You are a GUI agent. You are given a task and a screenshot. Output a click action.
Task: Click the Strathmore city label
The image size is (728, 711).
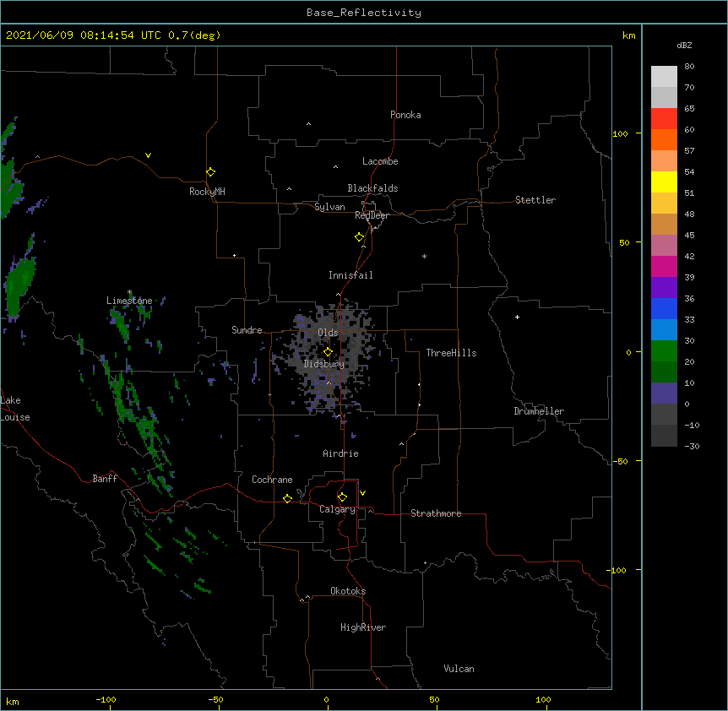coord(436,513)
